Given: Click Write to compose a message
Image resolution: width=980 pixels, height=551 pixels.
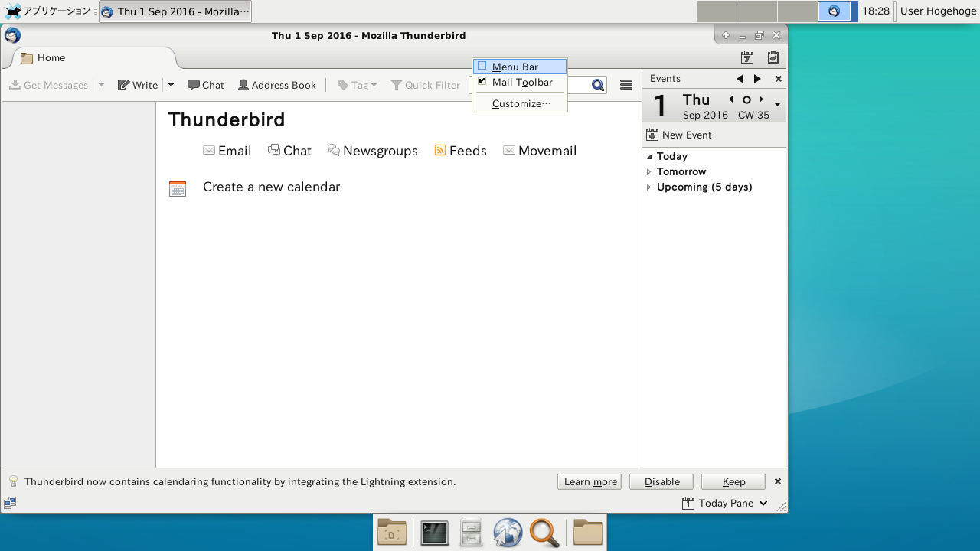Looking at the screenshot, I should [138, 85].
